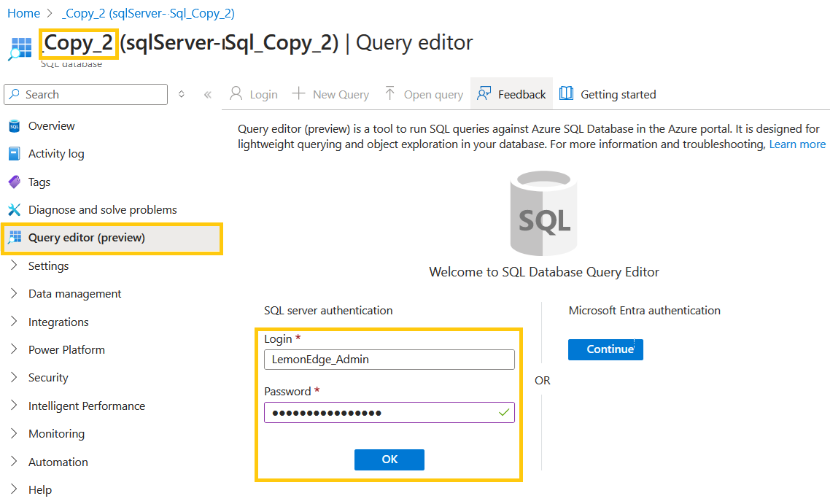The width and height of the screenshot is (830, 504).
Task: Click the Feedback person icon
Action: 484,93
